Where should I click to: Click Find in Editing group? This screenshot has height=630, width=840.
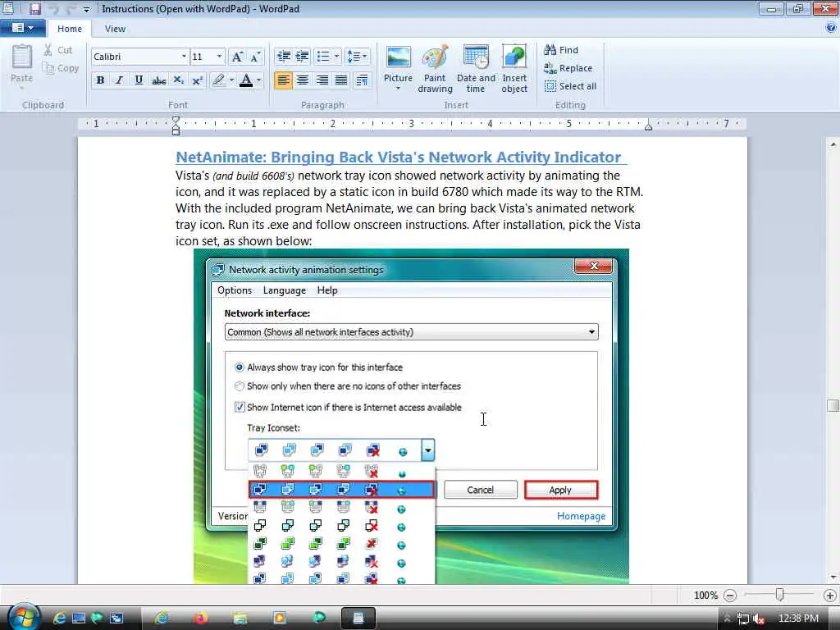(561, 50)
